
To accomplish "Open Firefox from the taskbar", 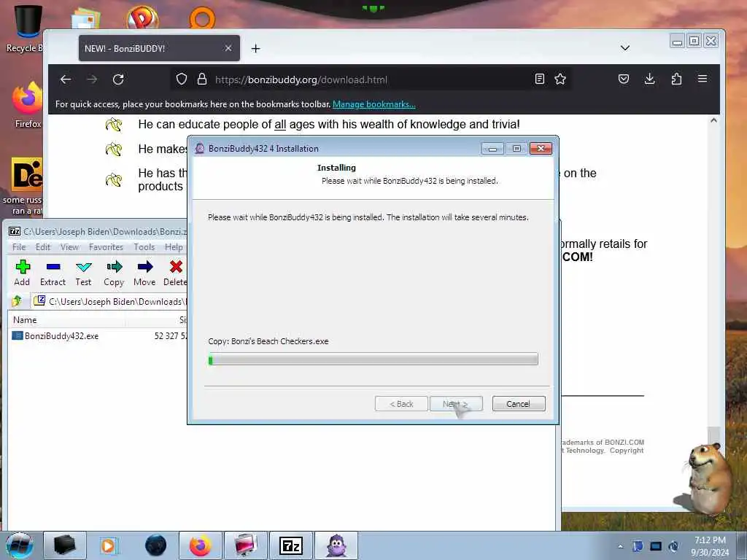I will (201, 545).
